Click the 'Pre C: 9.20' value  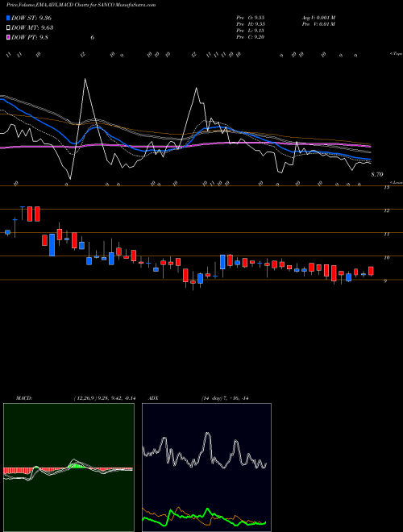coord(251,37)
